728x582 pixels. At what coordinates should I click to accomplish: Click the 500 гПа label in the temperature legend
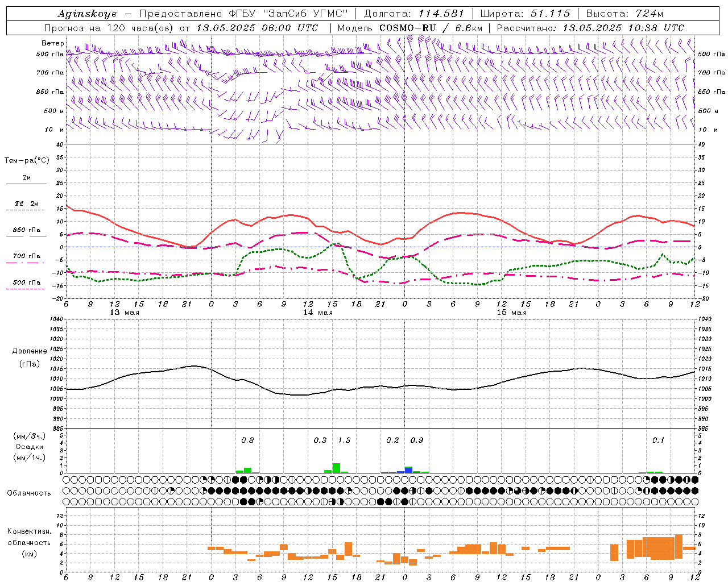coord(26,282)
